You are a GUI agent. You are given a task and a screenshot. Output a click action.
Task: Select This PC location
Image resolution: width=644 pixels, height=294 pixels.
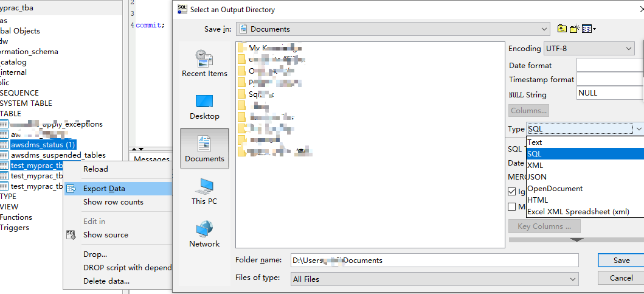[204, 191]
